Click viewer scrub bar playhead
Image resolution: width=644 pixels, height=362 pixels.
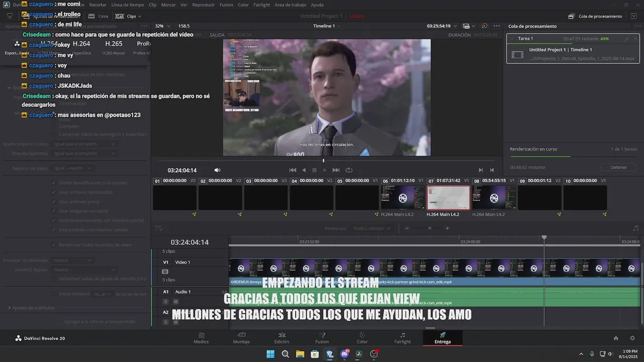[324, 161]
